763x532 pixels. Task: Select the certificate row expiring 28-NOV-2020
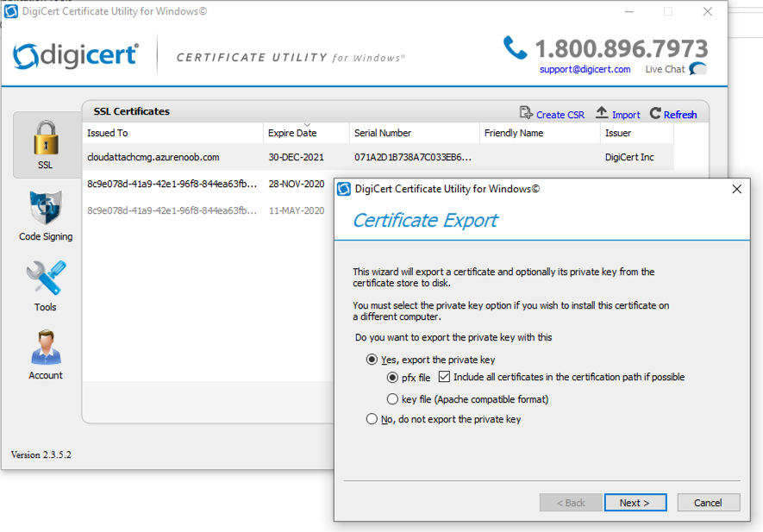click(x=209, y=184)
